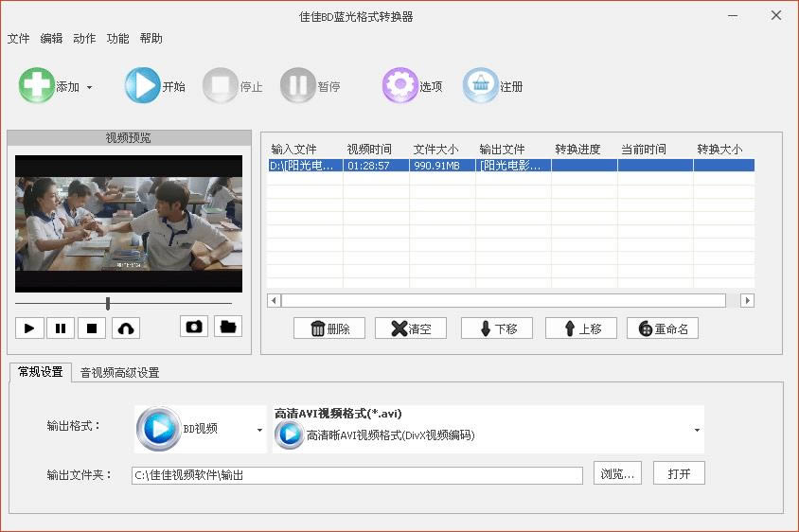Move the preview seek slider handle
This screenshot has width=799, height=532.
[x=108, y=304]
